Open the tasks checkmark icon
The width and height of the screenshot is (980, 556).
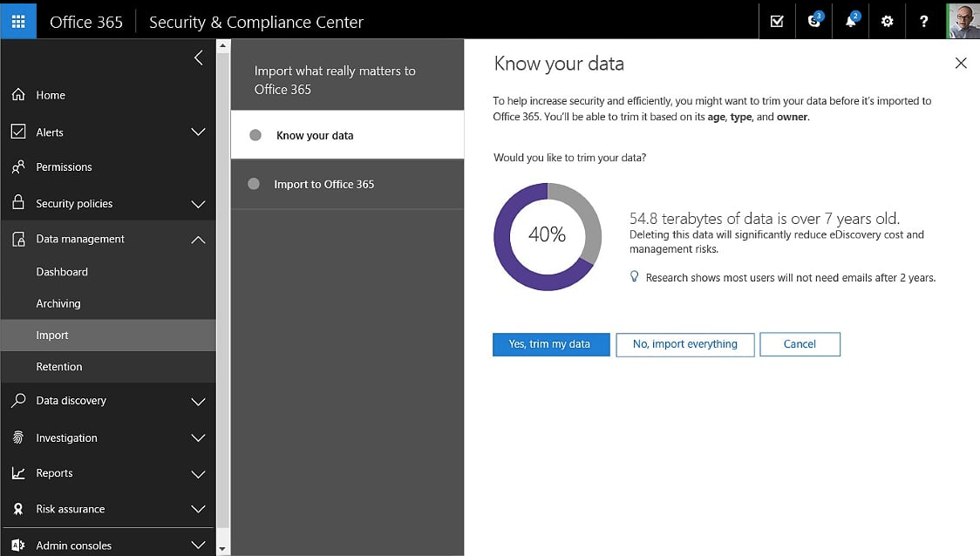[x=776, y=21]
